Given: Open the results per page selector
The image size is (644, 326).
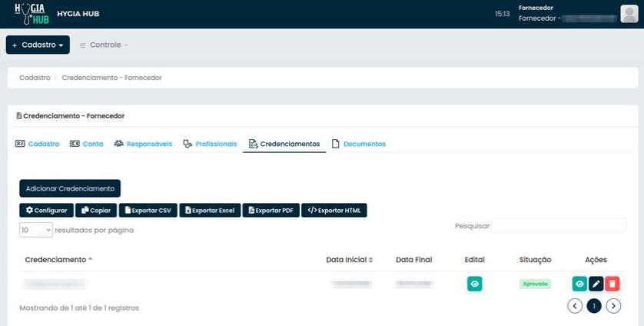Looking at the screenshot, I should click(x=35, y=230).
